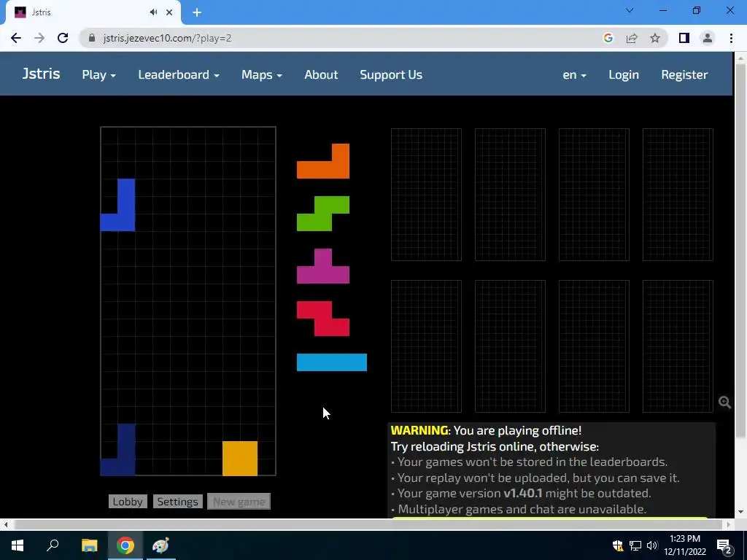Viewport: 747px width, 560px height.
Task: Go back with browser back arrow
Action: coord(16,38)
